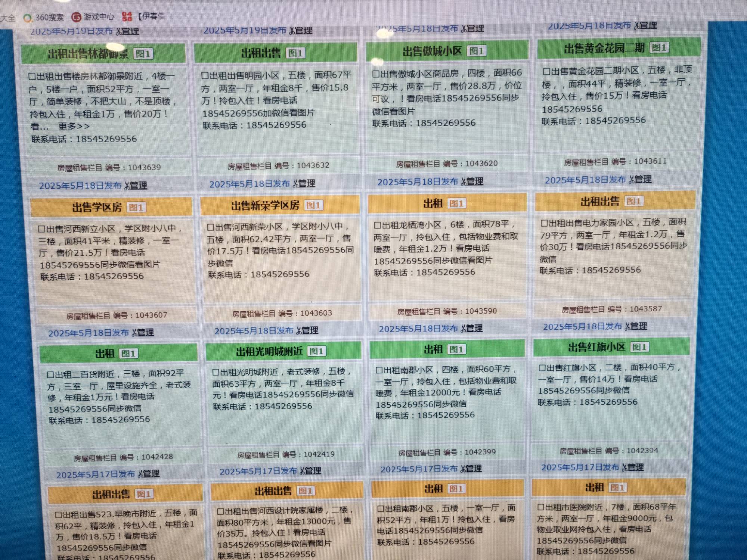This screenshot has height=560, width=747.
Task: Open the 出租出售林都御景 listing title
Action: click(88, 55)
